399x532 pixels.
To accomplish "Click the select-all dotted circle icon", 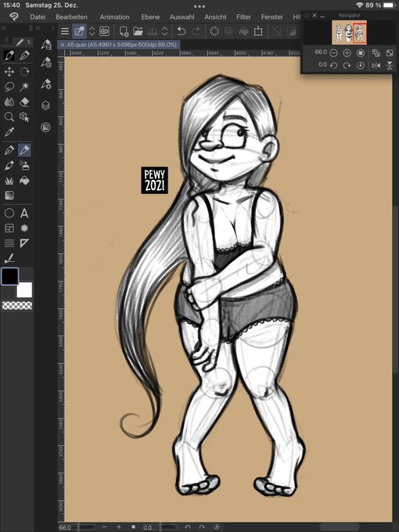I will point(214,31).
